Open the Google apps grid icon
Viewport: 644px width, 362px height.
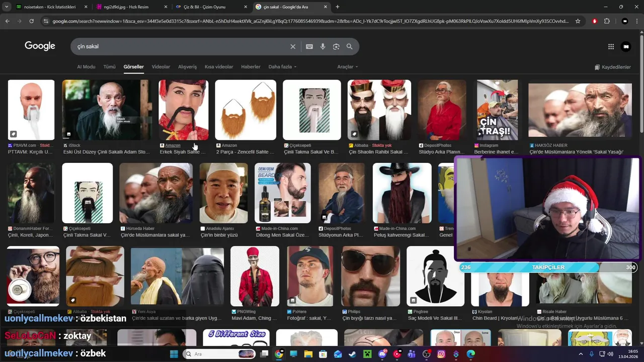[x=611, y=46]
